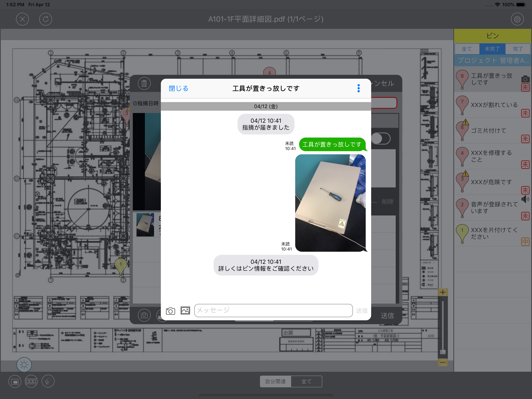Tap the battery indicator in status bar
This screenshot has width=532, height=399.
pyautogui.click(x=521, y=4)
